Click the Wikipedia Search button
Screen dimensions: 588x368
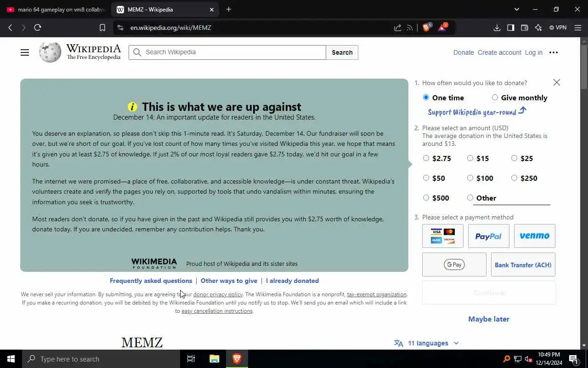(342, 52)
